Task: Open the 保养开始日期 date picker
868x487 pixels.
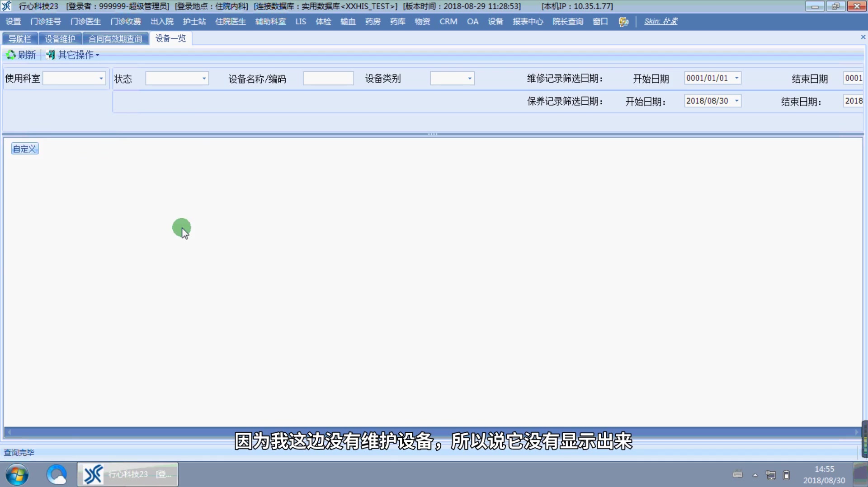Action: point(736,101)
